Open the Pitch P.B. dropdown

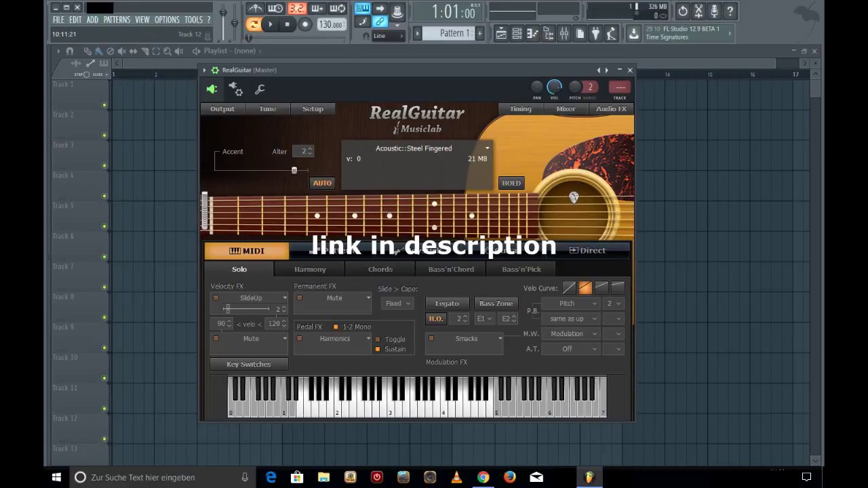coord(571,304)
